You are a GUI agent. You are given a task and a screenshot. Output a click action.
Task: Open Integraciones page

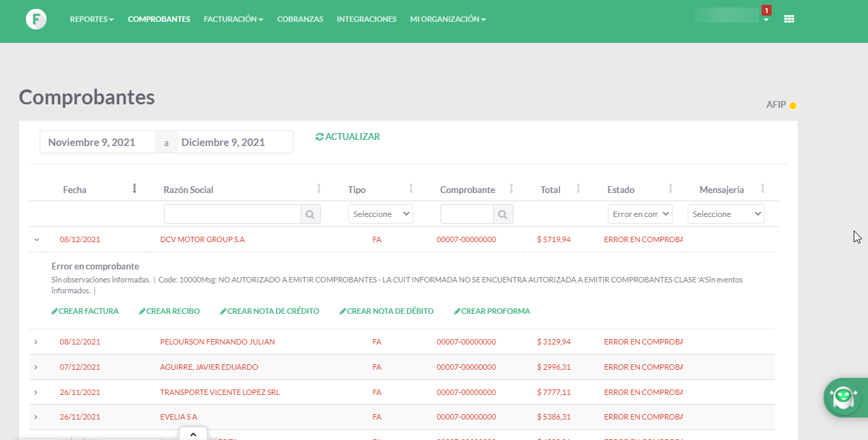click(x=367, y=19)
